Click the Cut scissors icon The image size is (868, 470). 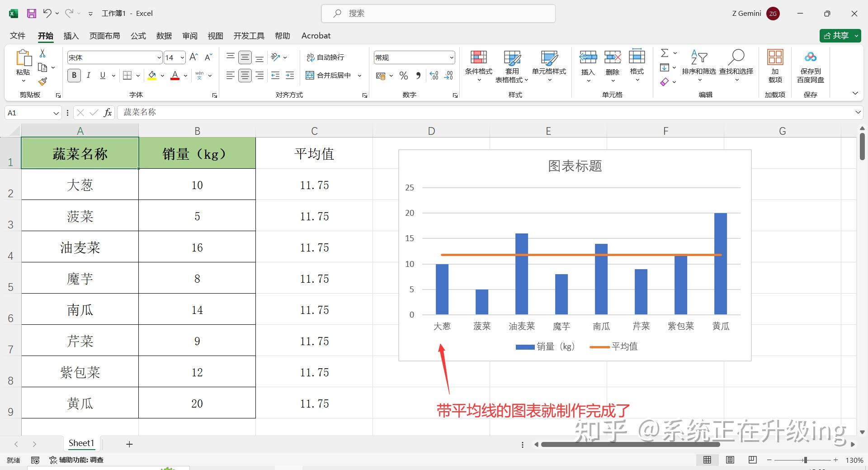42,53
